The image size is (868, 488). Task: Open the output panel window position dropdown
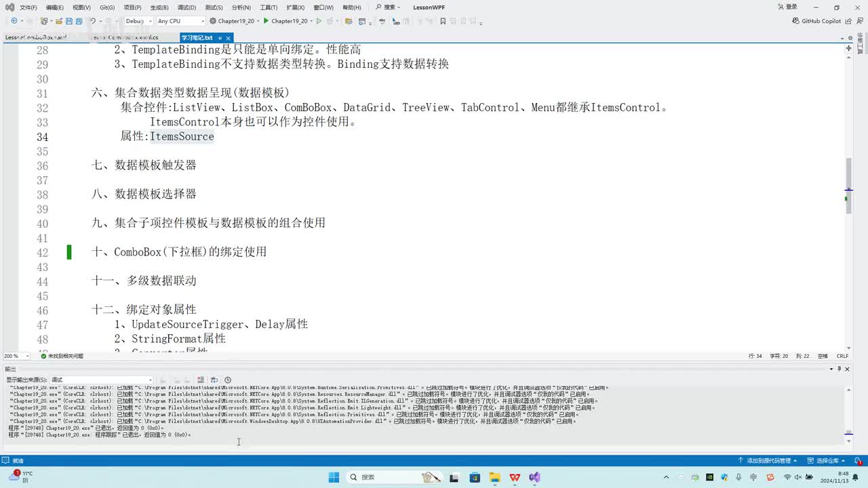[x=831, y=369]
